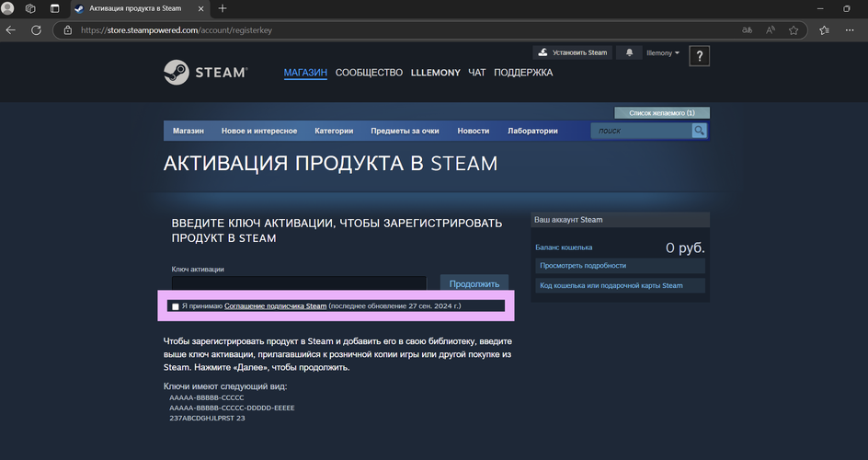Click the Ваш аккаунт Steam header
This screenshot has width=868, height=460.
620,220
